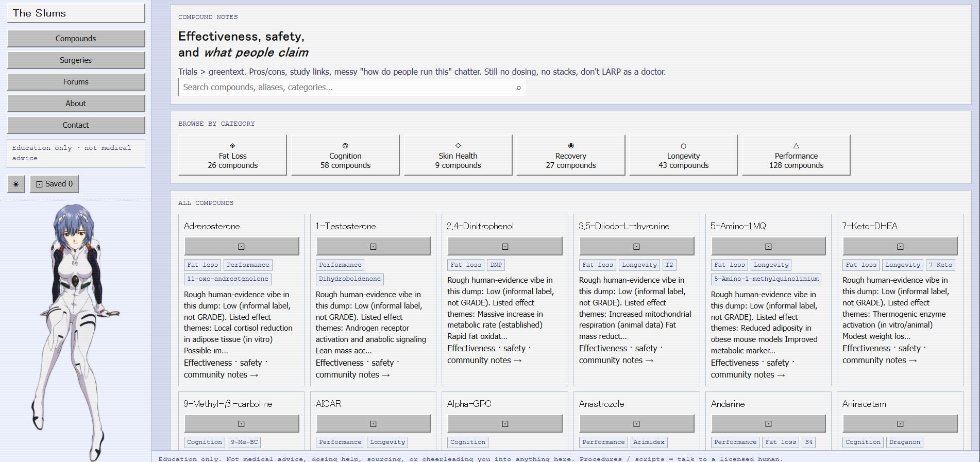Image resolution: width=980 pixels, height=462 pixels.
Task: Browse the Performance category card
Action: (x=796, y=155)
